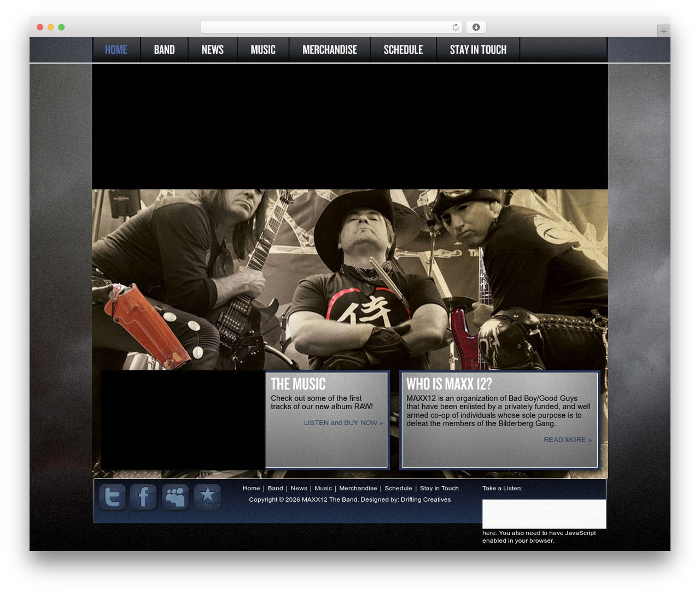Click THE MUSIC heading

(x=298, y=384)
